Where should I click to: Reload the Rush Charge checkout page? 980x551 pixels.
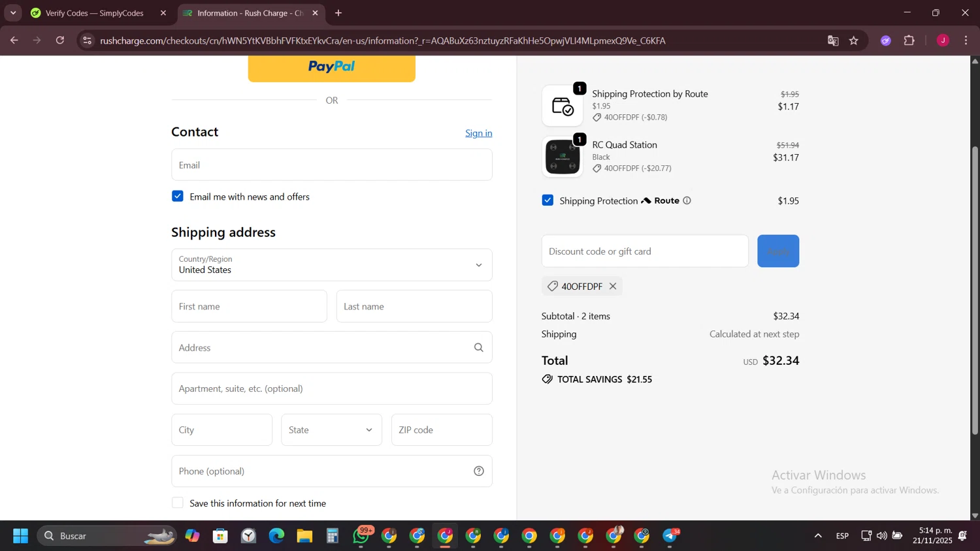[x=60, y=40]
